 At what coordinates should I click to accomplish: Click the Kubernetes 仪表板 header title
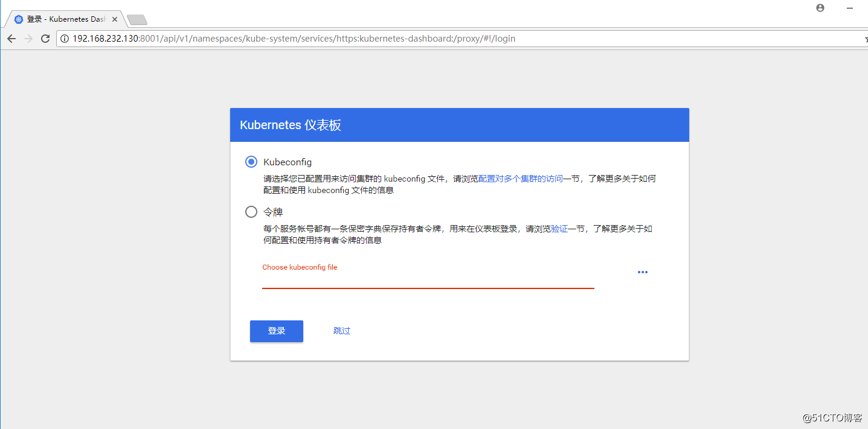(x=291, y=126)
